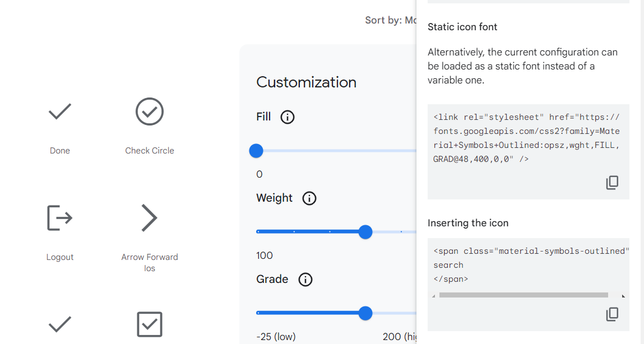Select the Logout icon

[x=59, y=218]
